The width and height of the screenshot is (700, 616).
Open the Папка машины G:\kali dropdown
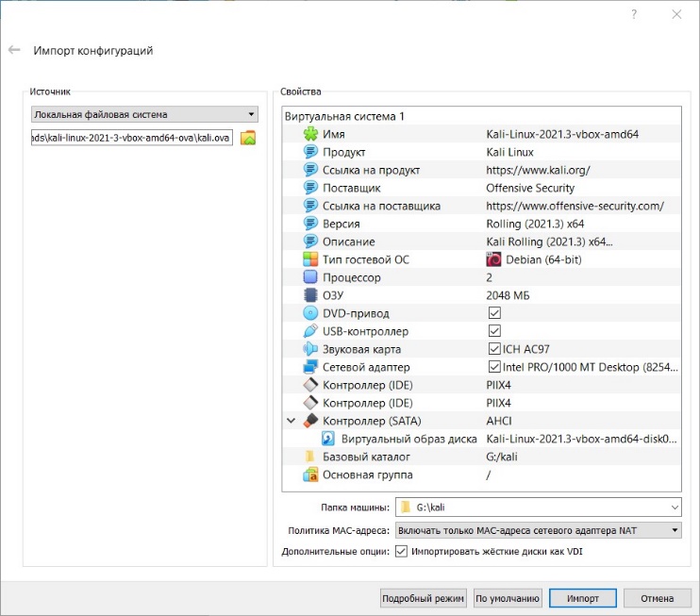click(539, 508)
